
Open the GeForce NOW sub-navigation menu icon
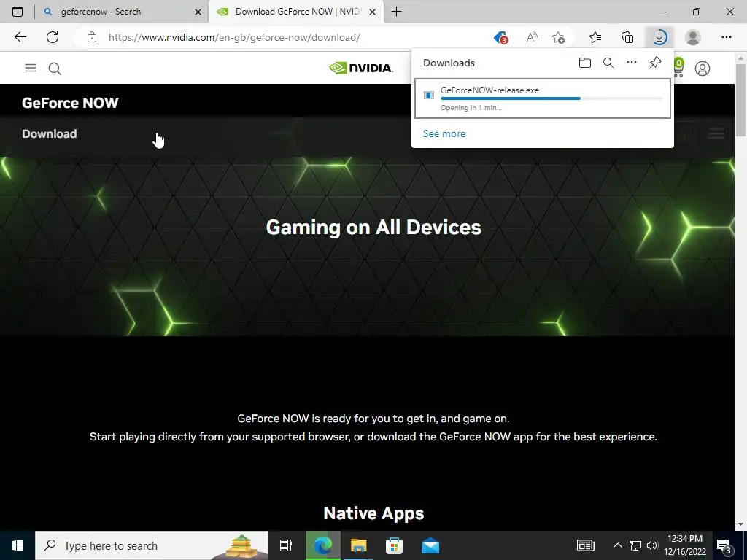point(716,133)
